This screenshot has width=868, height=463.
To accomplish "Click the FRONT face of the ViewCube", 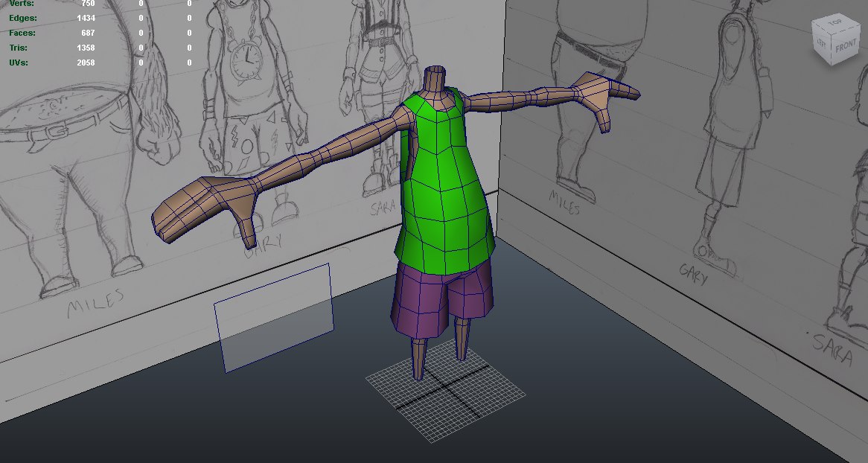I will click(x=846, y=47).
